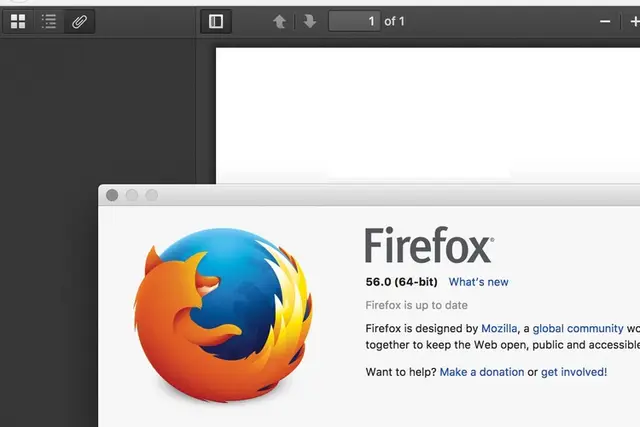Close the About Firefox dialog
Image resolution: width=640 pixels, height=427 pixels.
pyautogui.click(x=112, y=195)
